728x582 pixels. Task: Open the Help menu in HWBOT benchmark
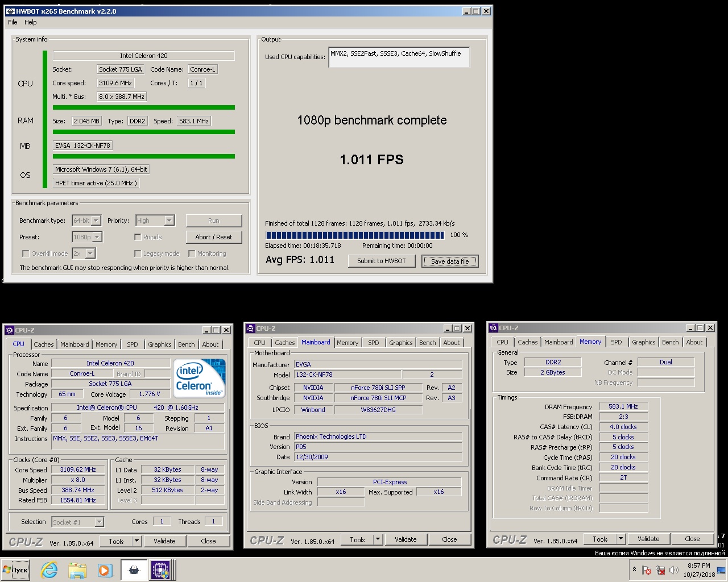pos(31,22)
